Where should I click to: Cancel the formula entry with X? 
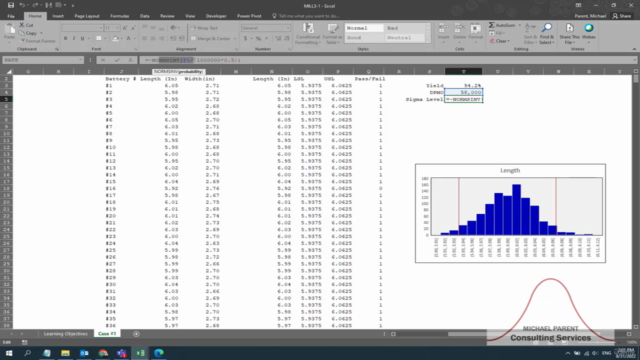click(x=103, y=60)
